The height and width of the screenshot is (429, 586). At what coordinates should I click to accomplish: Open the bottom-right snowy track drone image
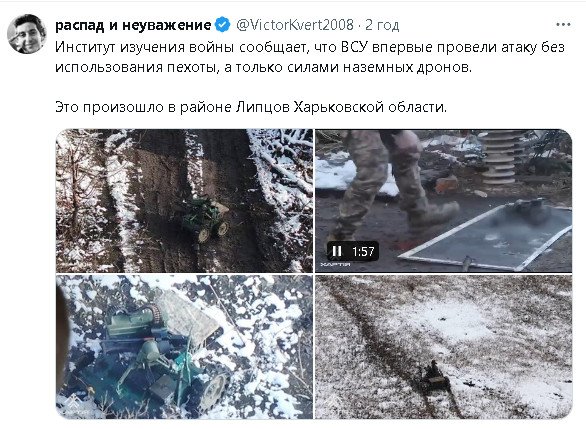coord(444,346)
